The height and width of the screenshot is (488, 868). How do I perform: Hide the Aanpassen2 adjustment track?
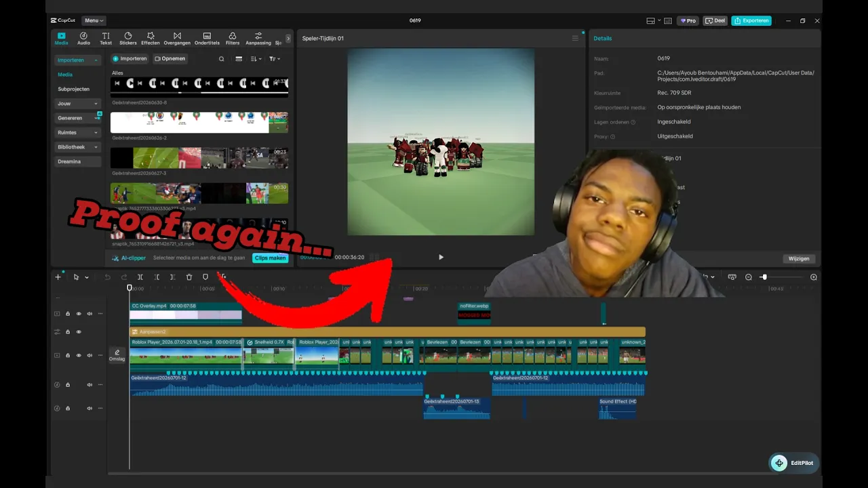(79, 332)
